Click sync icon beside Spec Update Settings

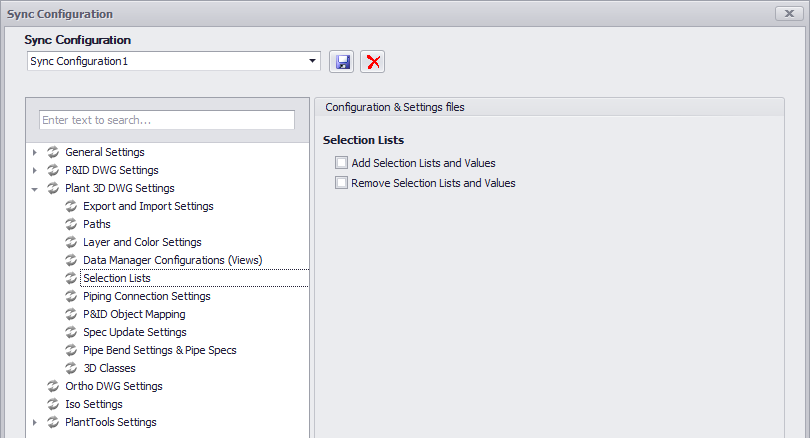click(71, 332)
